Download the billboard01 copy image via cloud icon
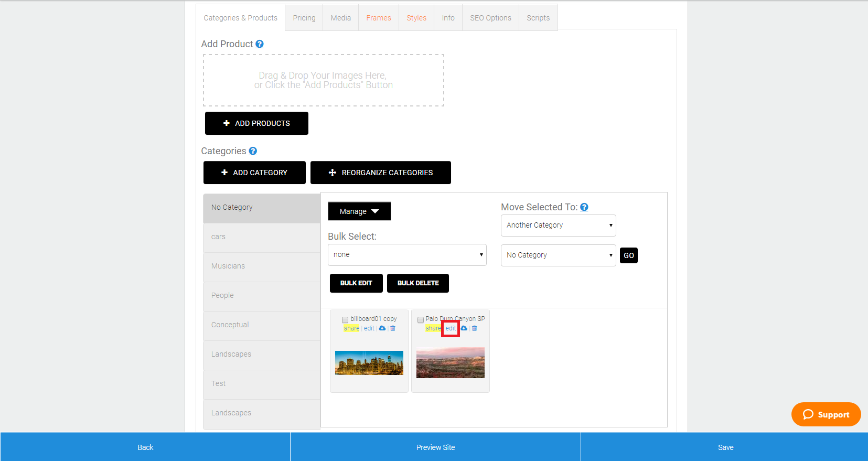 pyautogui.click(x=382, y=328)
